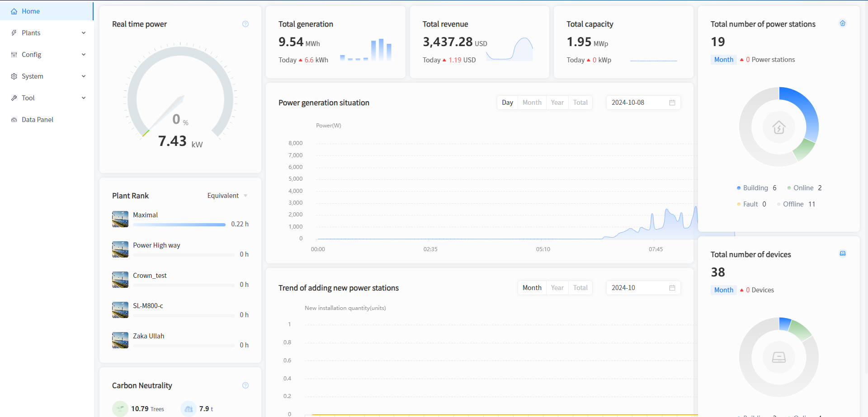Click calendar icon in 2024-10 month picker
This screenshot has width=868, height=417.
click(x=672, y=288)
